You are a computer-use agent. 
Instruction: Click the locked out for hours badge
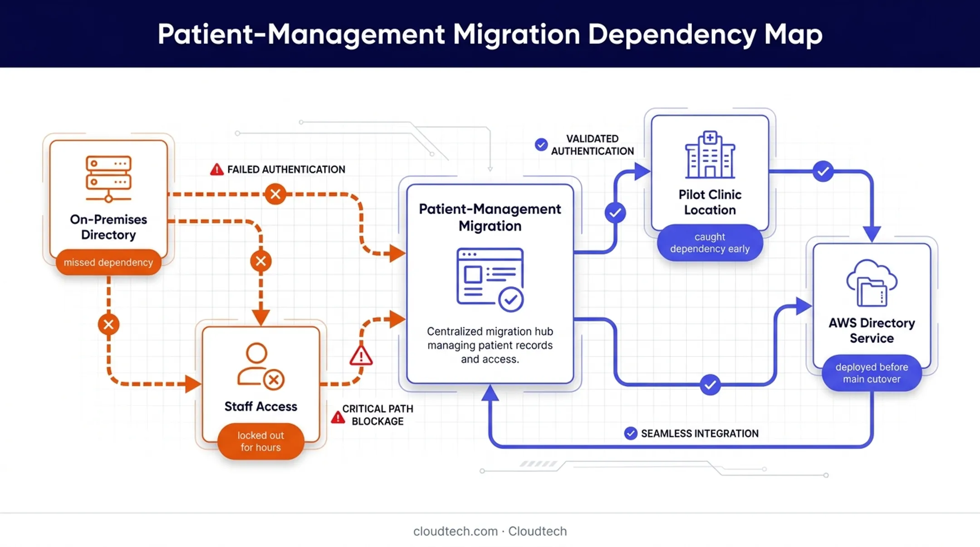[x=261, y=441]
